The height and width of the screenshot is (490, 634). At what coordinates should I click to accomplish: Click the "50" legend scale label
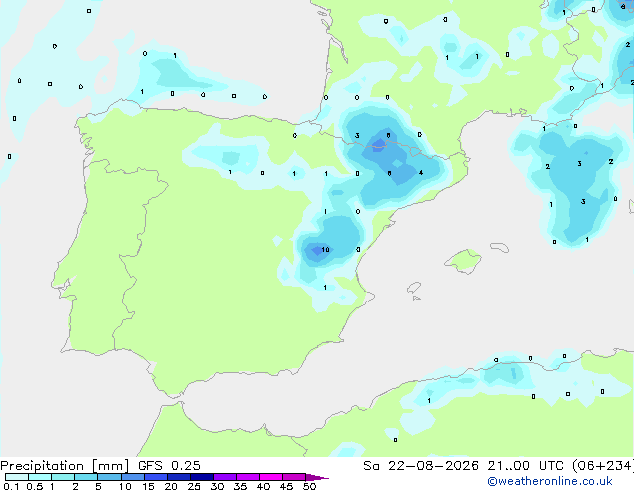pyautogui.click(x=309, y=486)
